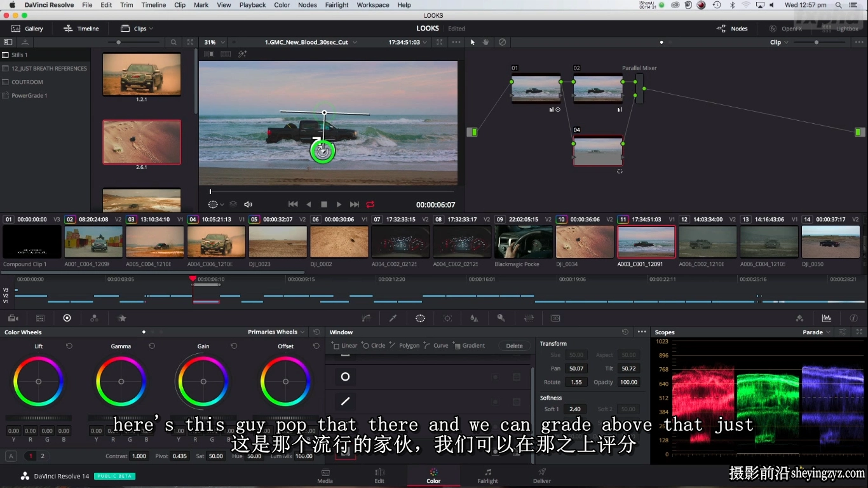Image resolution: width=868 pixels, height=488 pixels.
Task: Open the Color menu
Action: click(x=282, y=5)
